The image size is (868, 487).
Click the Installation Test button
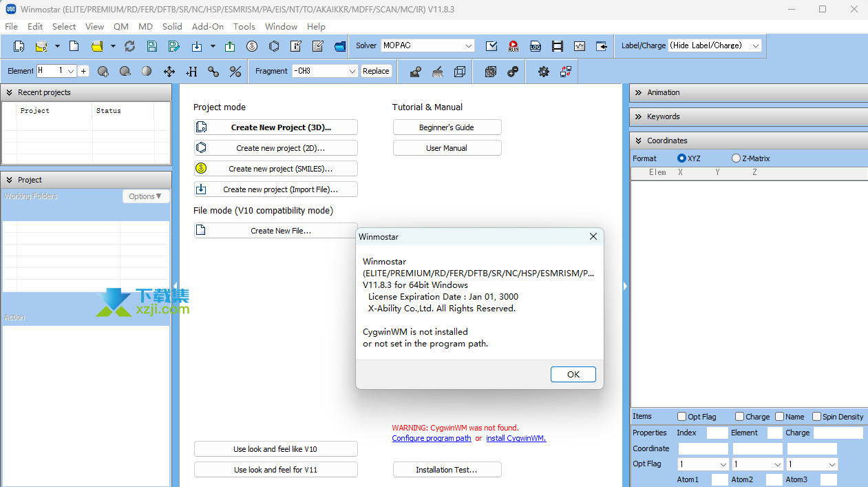pyautogui.click(x=447, y=470)
